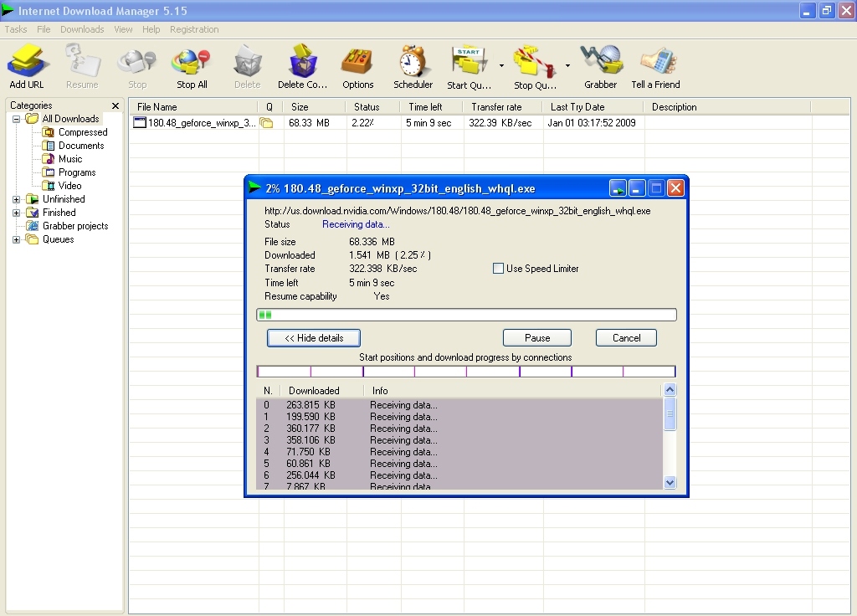This screenshot has height=616, width=857.
Task: Click the Music category icon
Action: point(49,159)
